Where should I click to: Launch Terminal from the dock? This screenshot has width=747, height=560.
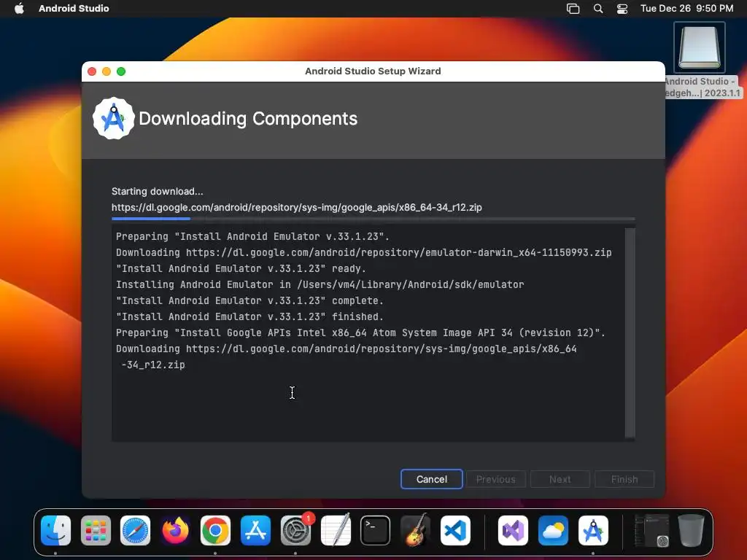[376, 530]
